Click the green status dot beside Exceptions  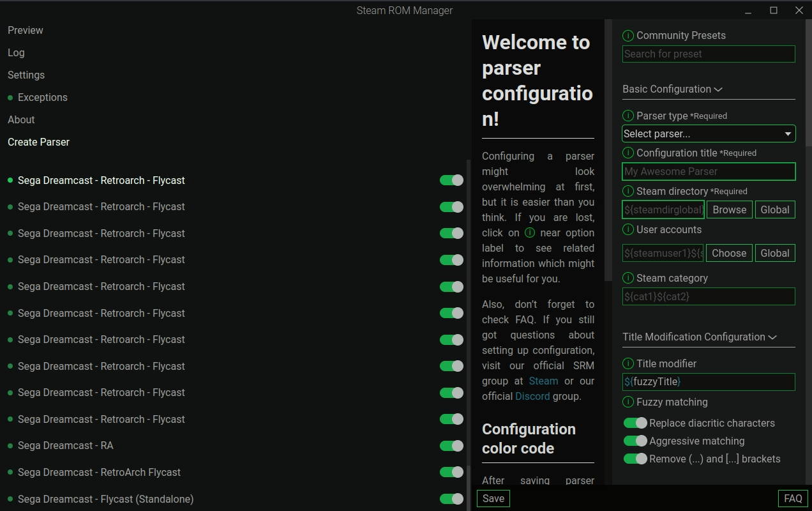[10, 98]
